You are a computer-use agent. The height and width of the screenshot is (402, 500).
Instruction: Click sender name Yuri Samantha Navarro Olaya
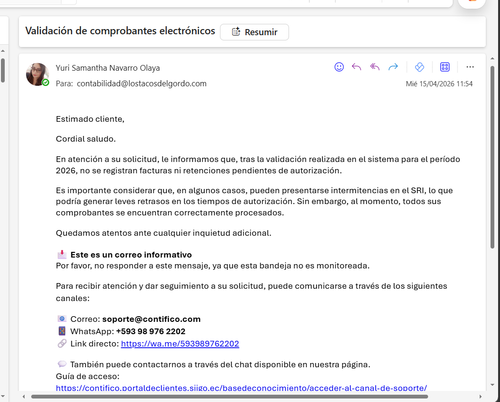click(108, 68)
